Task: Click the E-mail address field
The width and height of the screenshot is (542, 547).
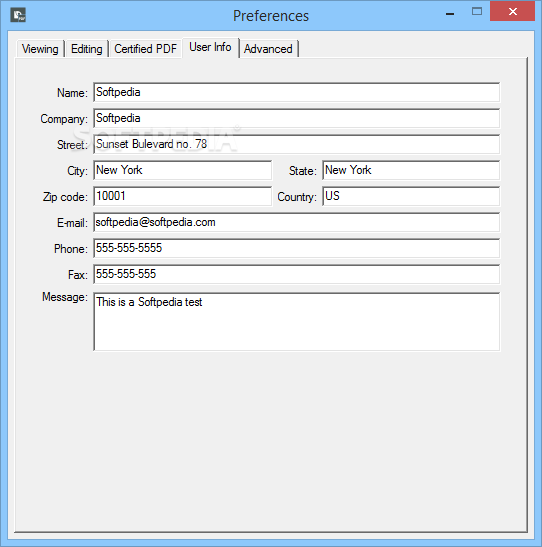Action: tap(296, 222)
